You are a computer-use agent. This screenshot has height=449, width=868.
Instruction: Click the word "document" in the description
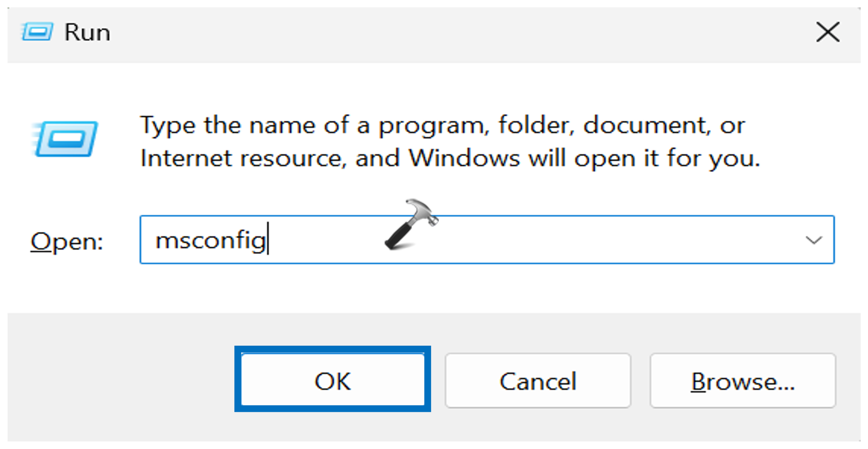[x=646, y=125]
